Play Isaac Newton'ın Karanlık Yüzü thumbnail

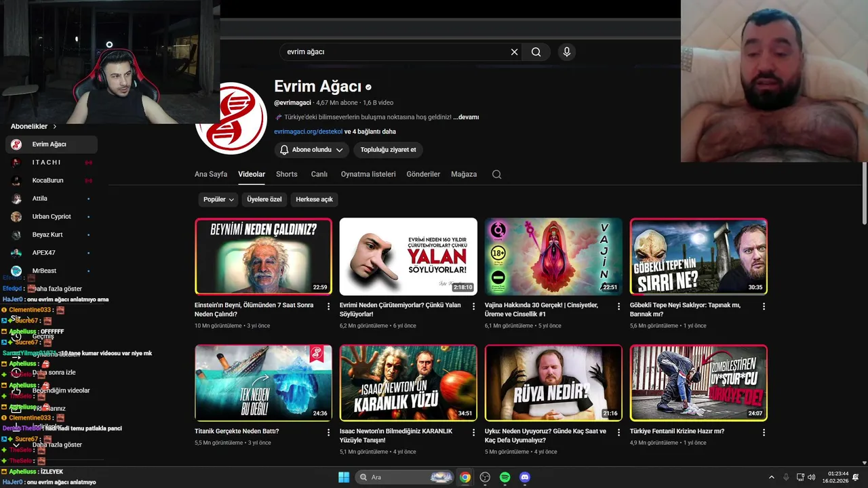[x=408, y=383]
